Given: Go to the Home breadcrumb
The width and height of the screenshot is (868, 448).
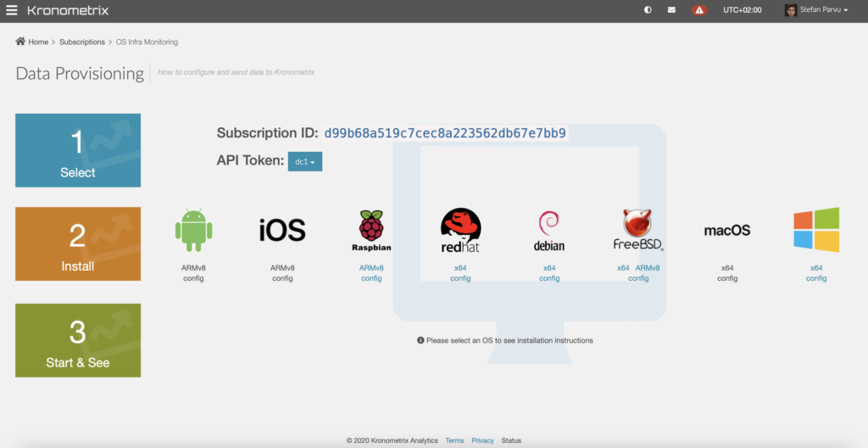Looking at the screenshot, I should pos(38,42).
